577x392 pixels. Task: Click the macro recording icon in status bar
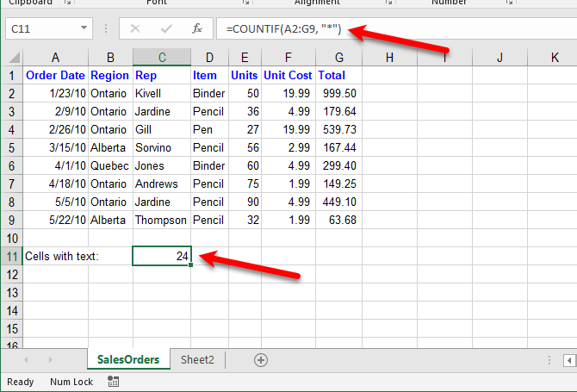pos(113,382)
